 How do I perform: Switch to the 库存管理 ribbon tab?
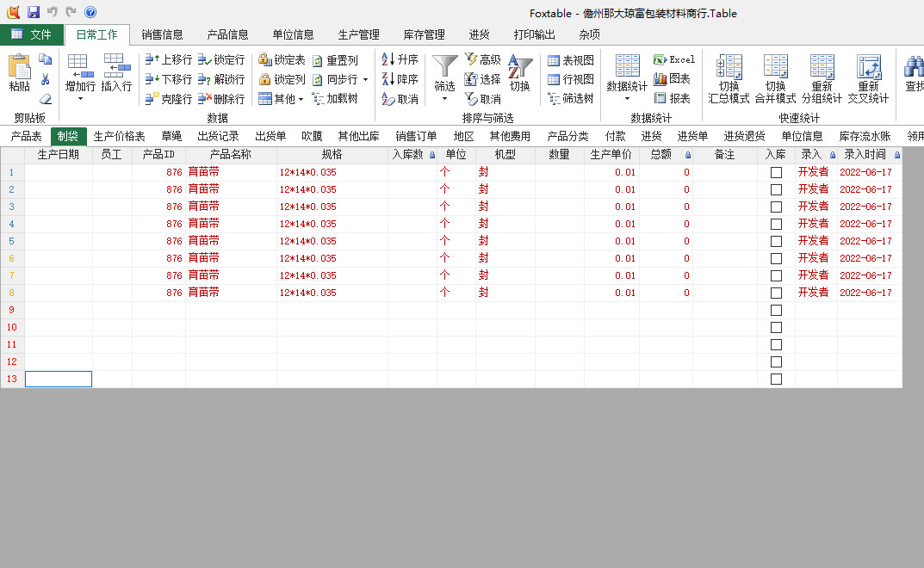point(424,35)
